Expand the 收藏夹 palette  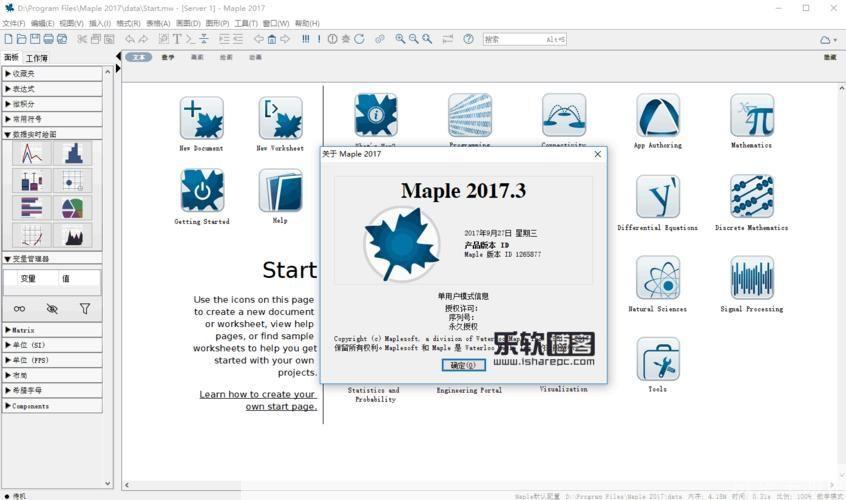(x=52, y=73)
